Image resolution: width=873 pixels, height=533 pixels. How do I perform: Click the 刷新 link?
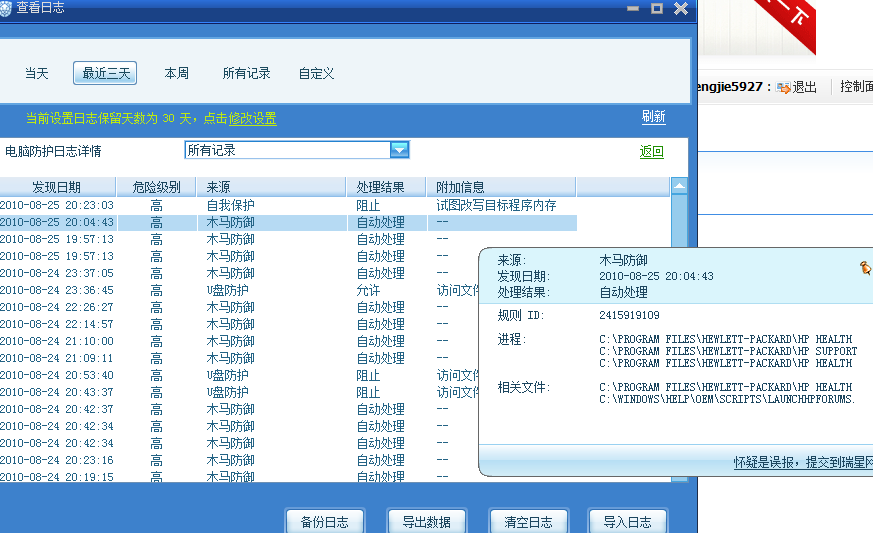tap(653, 116)
